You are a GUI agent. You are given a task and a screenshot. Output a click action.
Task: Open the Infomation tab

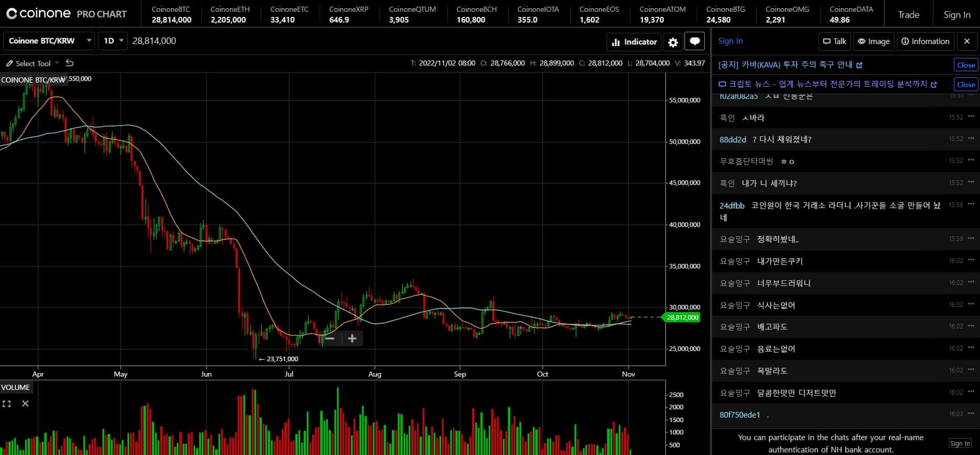[925, 42]
